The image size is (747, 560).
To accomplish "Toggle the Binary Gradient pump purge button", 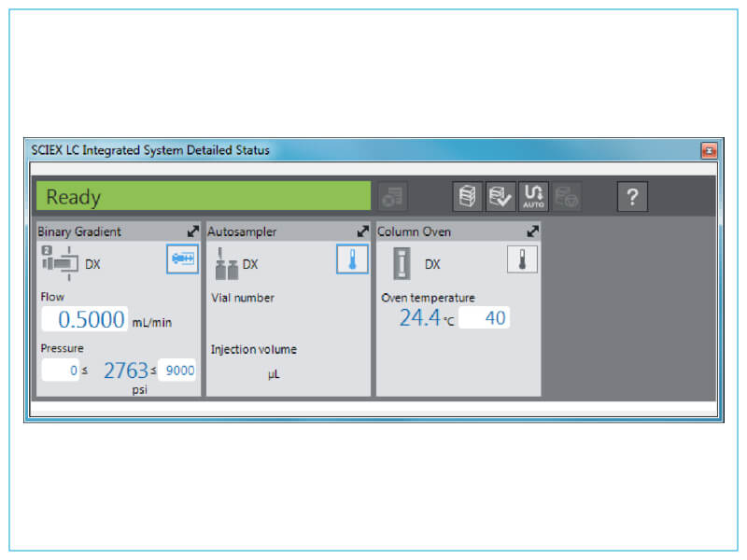I will 183,260.
